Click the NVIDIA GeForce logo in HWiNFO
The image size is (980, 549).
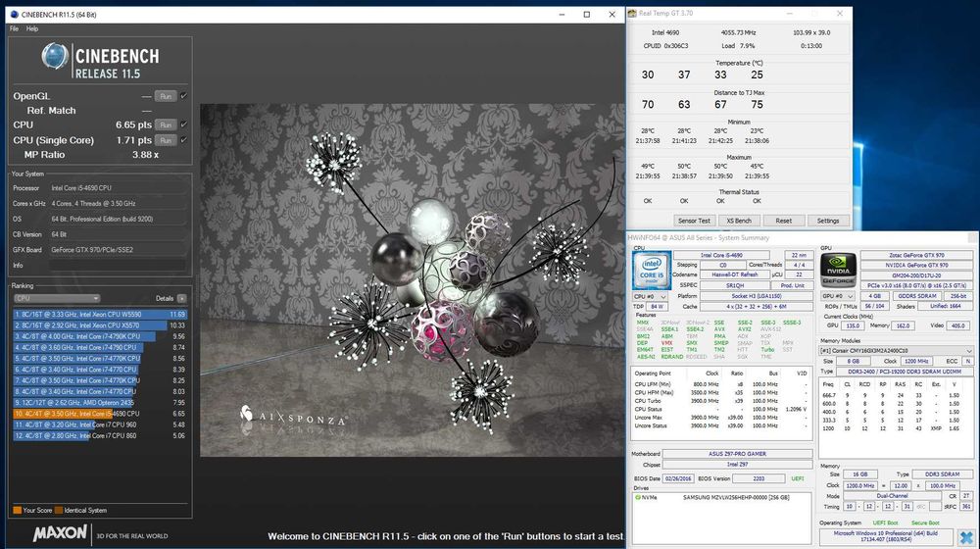click(x=838, y=270)
